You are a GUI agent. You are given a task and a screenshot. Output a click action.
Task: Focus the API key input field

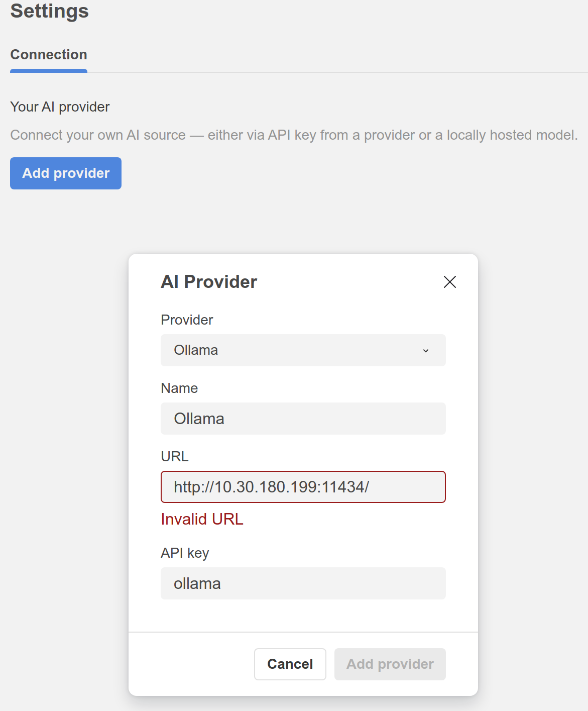(303, 583)
